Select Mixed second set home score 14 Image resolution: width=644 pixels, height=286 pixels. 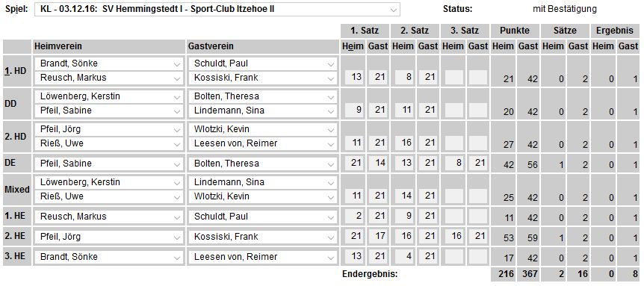403,196
